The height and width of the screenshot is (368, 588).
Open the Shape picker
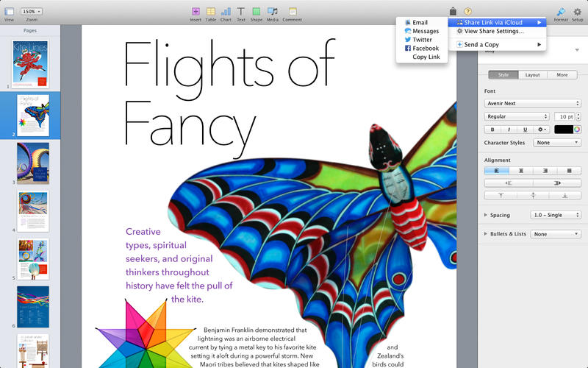click(x=256, y=12)
